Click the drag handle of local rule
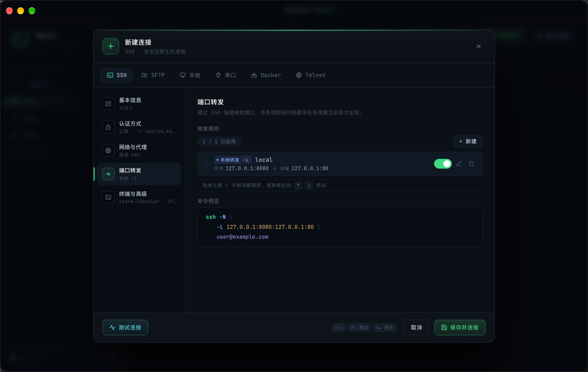 206,164
